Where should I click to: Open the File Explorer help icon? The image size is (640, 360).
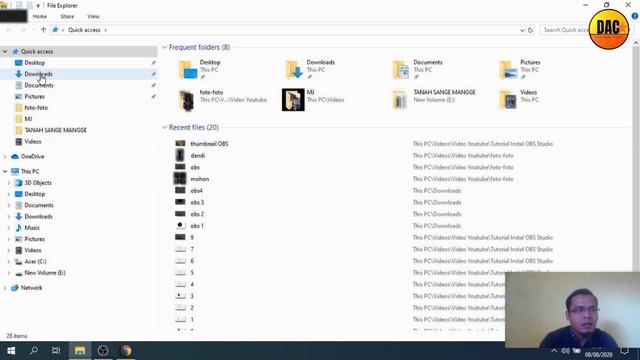coord(635,16)
